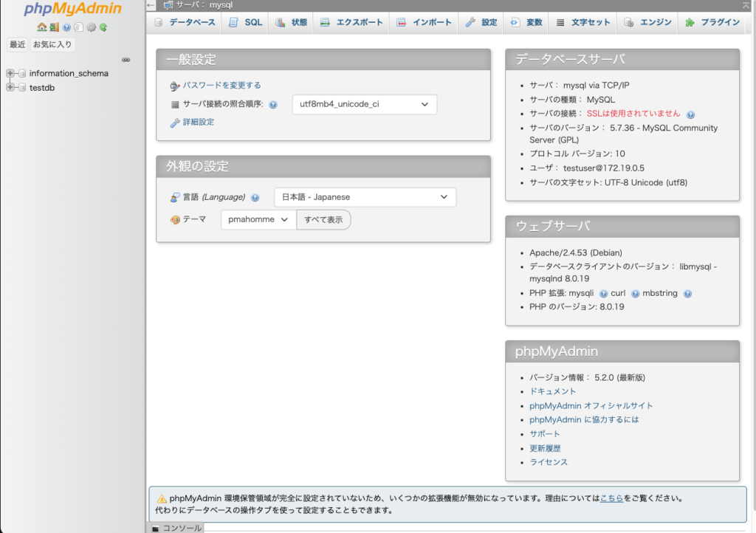This screenshot has width=756, height=533.
Task: Open the プラグイン tab
Action: (x=712, y=22)
